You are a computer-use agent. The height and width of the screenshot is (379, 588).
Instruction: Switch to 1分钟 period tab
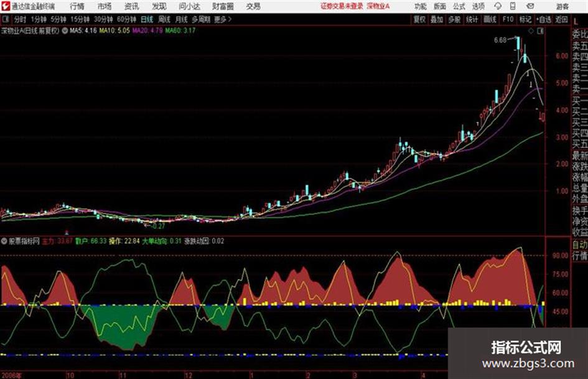click(39, 19)
